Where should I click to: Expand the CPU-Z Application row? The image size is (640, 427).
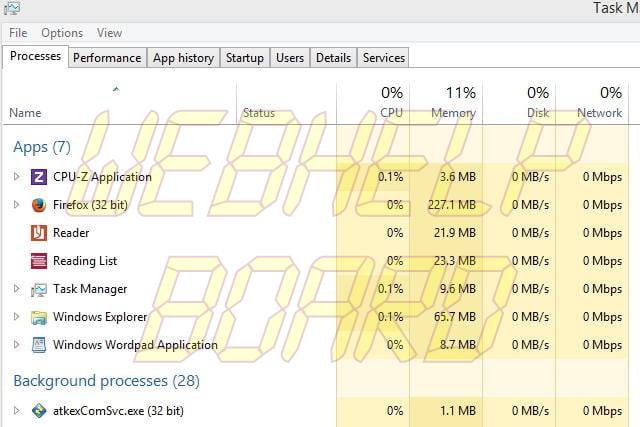16,176
